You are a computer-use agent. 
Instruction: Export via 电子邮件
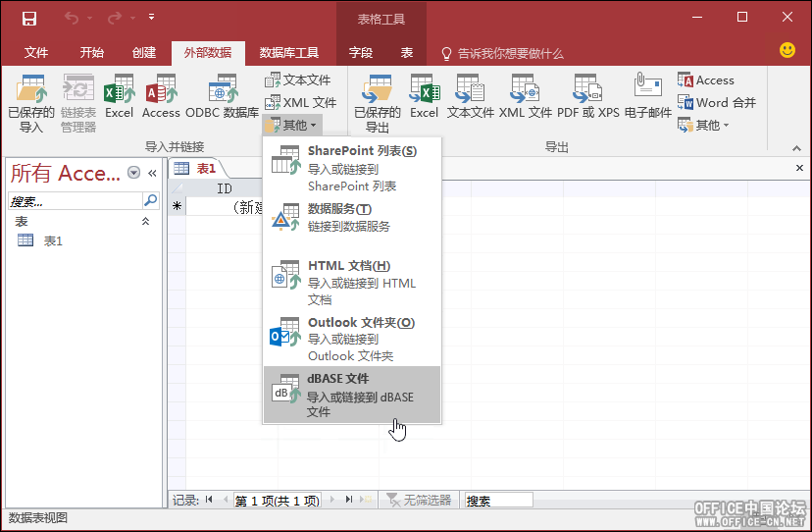(648, 97)
